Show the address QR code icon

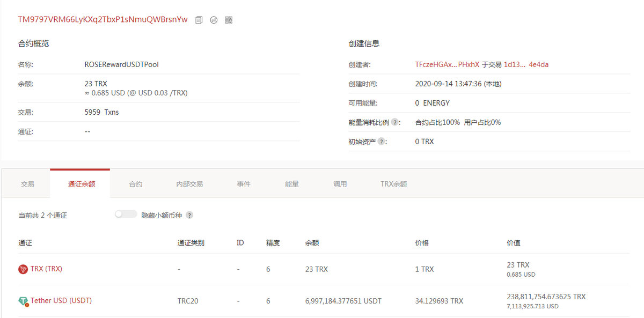point(229,20)
